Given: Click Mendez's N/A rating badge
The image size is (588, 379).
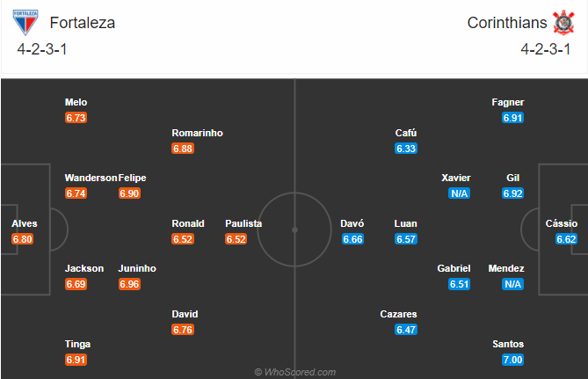Looking at the screenshot, I should 513,284.
